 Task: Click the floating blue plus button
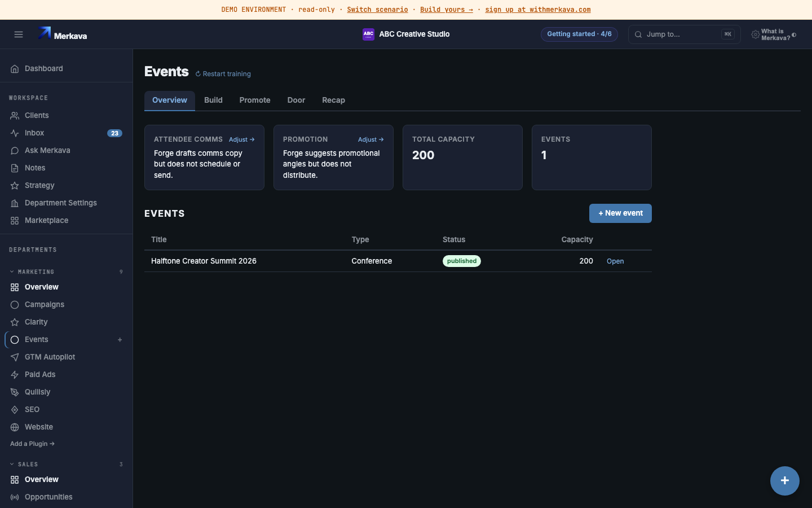785,481
